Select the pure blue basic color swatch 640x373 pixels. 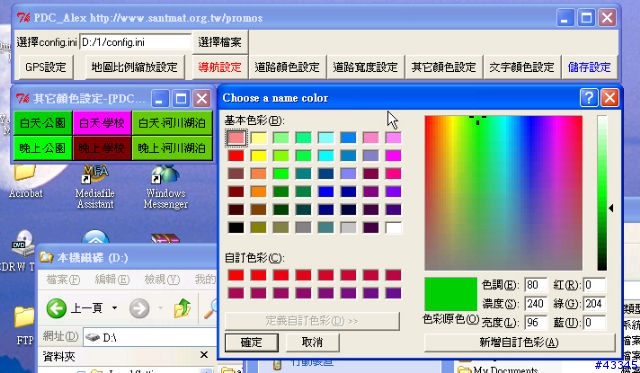click(326, 191)
